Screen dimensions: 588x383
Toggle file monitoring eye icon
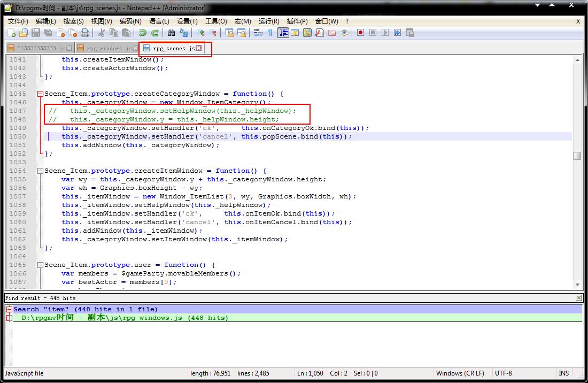344,33
